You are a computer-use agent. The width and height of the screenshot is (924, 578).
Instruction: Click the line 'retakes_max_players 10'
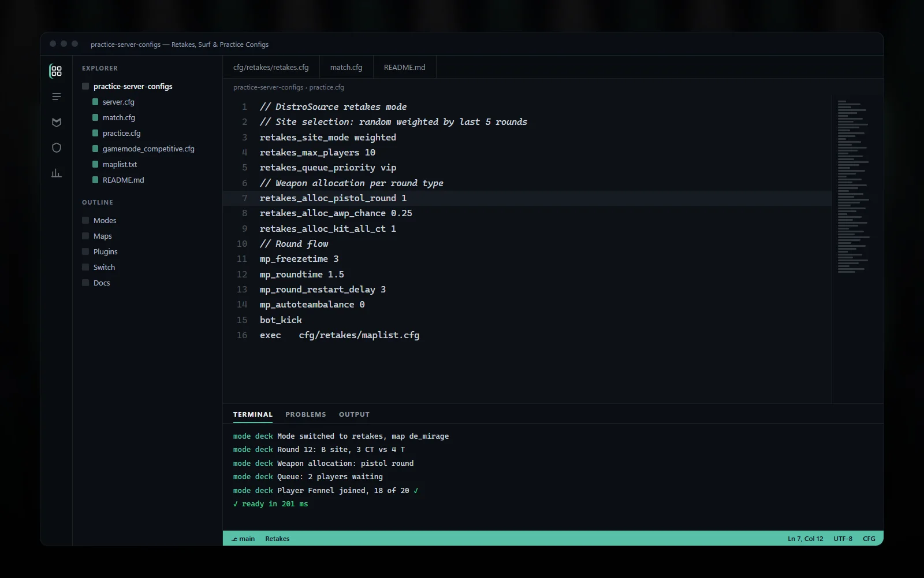point(317,153)
